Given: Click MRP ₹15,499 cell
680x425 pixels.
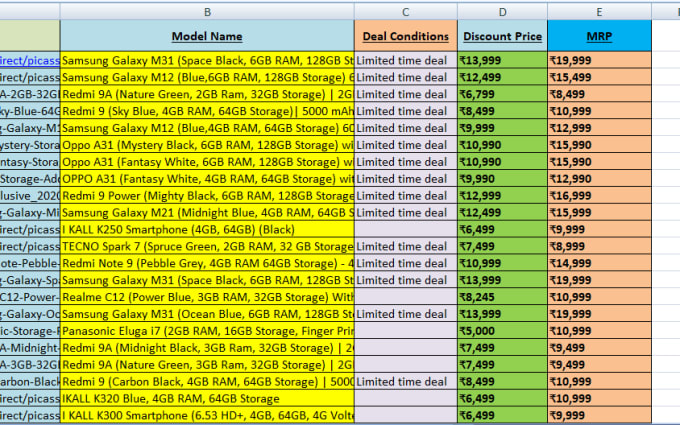Looking at the screenshot, I should pyautogui.click(x=599, y=77).
